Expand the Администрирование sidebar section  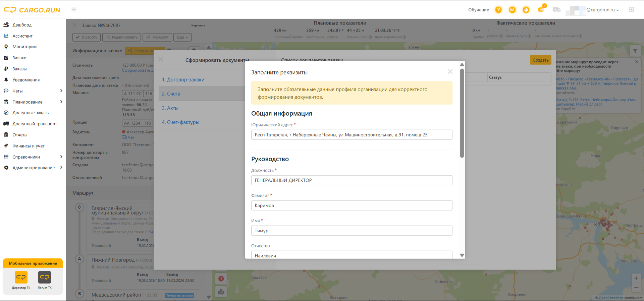coord(61,168)
